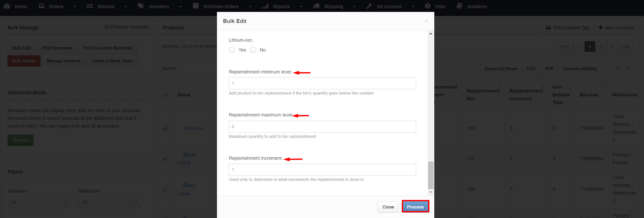Sort by Warehouse column arrows
Image resolution: width=644 pixels, height=218 pixels.
637,87
